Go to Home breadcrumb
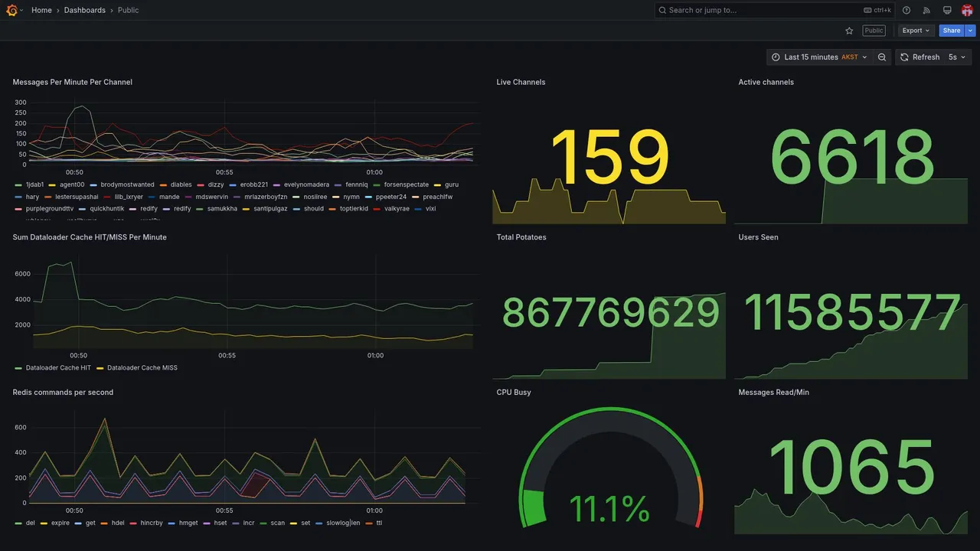 tap(41, 10)
